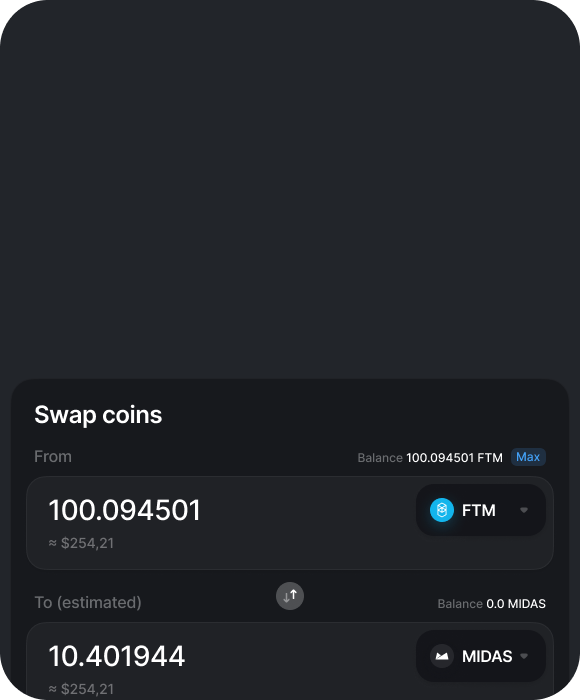Click the MIDAS crown logo icon
The image size is (580, 700).
[x=442, y=656]
